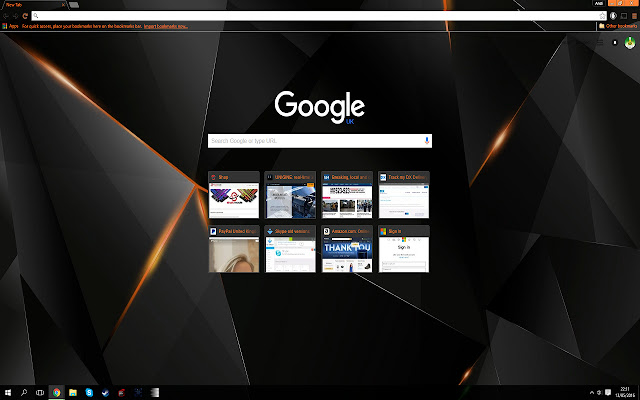Click the dark blue icon left of the white taskbar icon
Viewport: 640px width, 400px height.
[x=138, y=393]
